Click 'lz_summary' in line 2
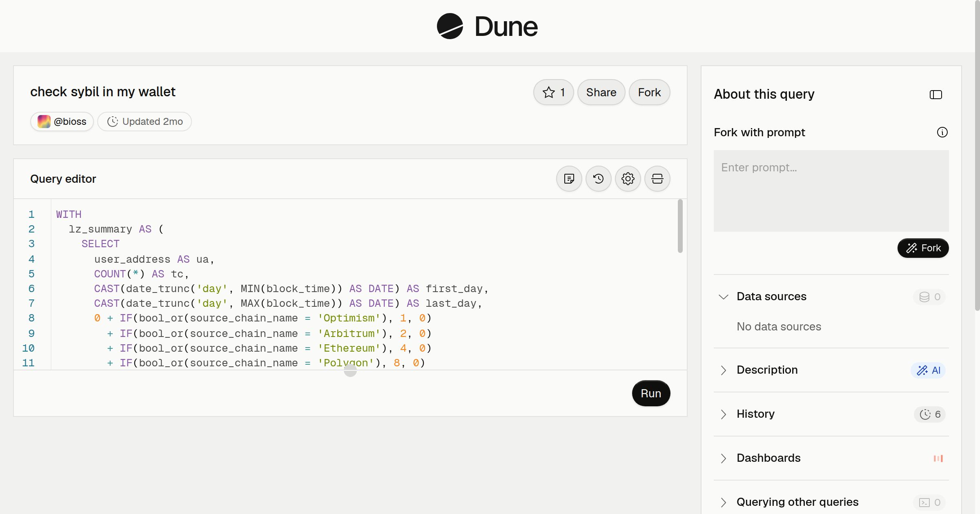The height and width of the screenshot is (514, 980). 100,229
